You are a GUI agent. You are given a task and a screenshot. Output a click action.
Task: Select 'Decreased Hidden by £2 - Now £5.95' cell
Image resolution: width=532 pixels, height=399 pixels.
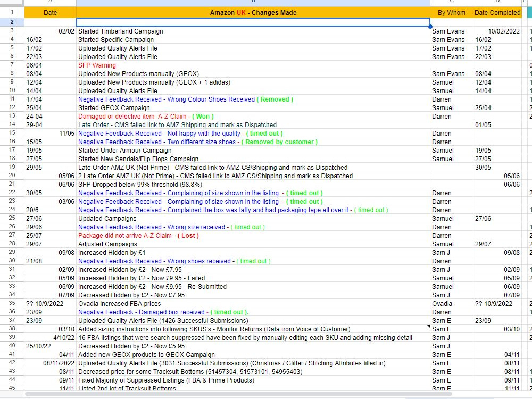253,346
